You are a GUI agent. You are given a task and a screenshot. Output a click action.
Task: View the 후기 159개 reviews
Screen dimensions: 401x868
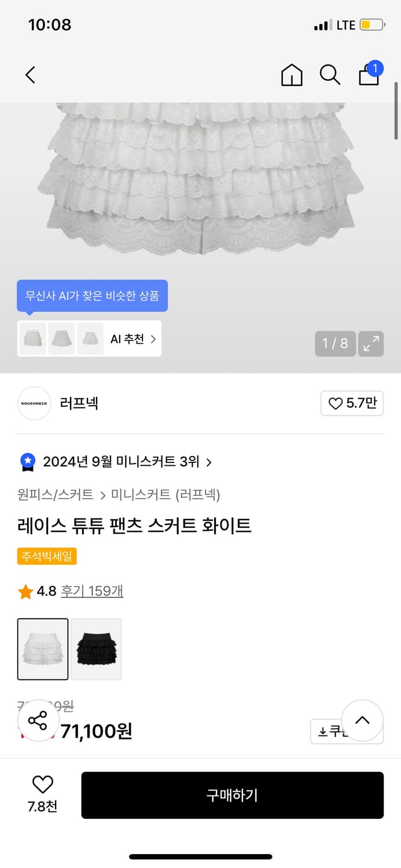click(x=92, y=591)
